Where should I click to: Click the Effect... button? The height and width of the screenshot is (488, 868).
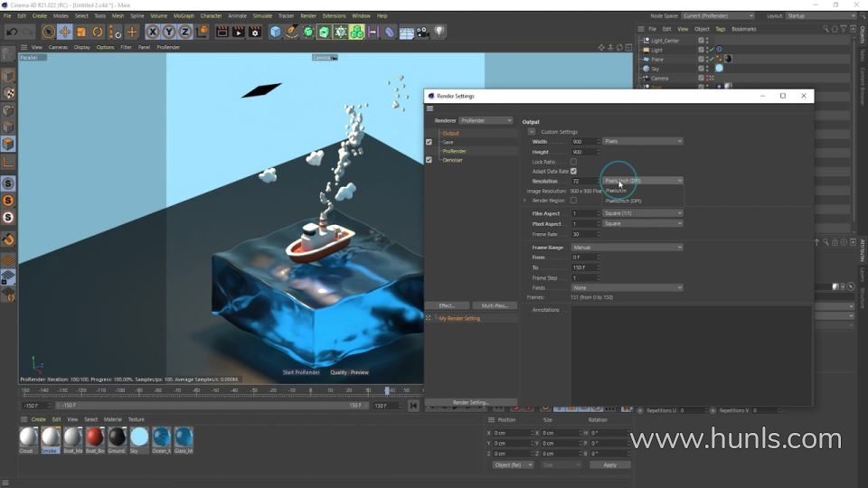pyautogui.click(x=447, y=305)
